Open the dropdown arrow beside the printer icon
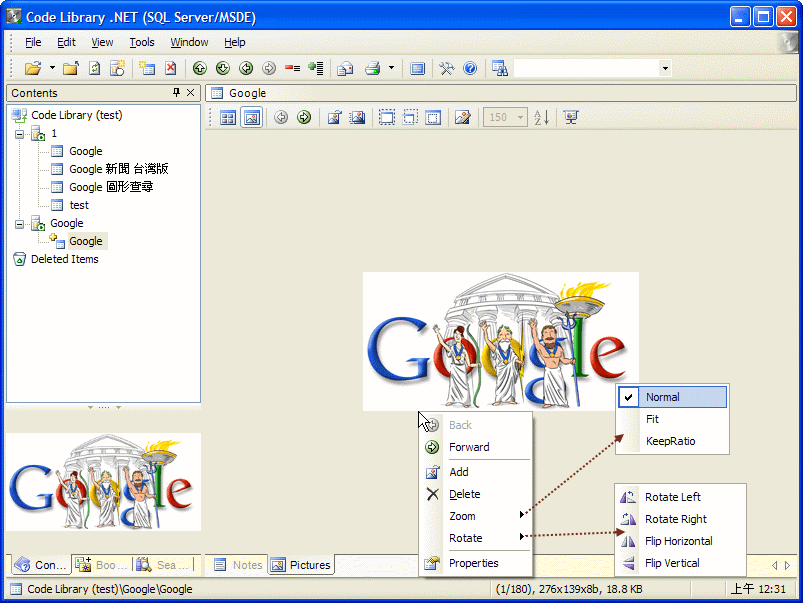The height and width of the screenshot is (603, 803). pyautogui.click(x=391, y=68)
